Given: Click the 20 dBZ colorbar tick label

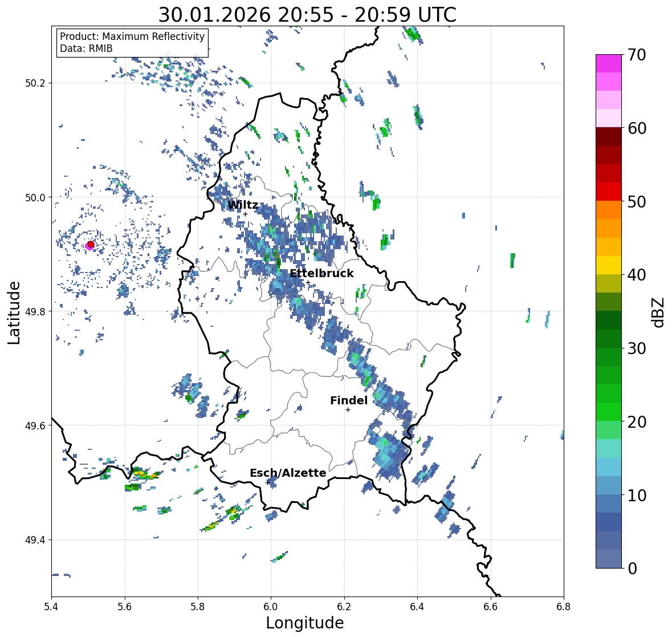Looking at the screenshot, I should (x=637, y=422).
